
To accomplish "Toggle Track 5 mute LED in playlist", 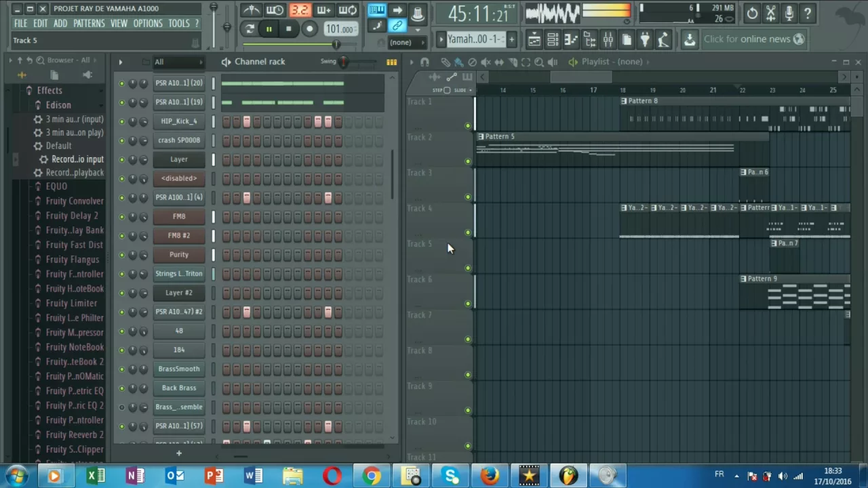I will point(467,268).
